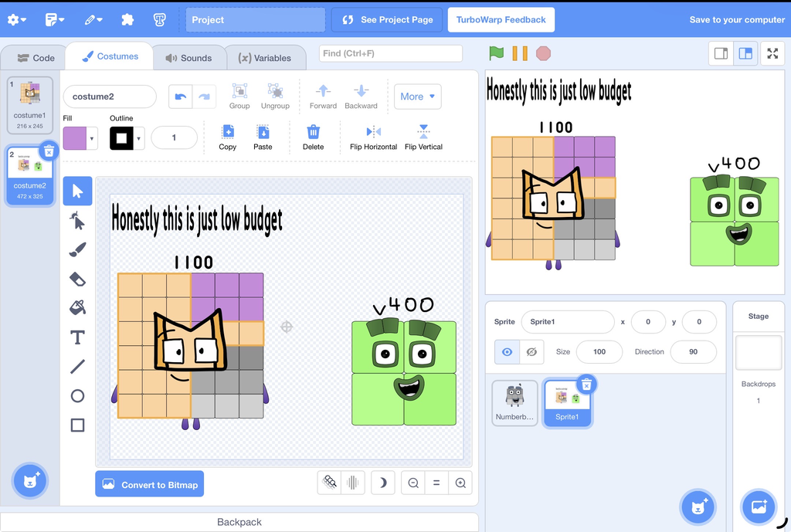Select costume1 thumbnail
This screenshot has width=791, height=532.
(30, 105)
